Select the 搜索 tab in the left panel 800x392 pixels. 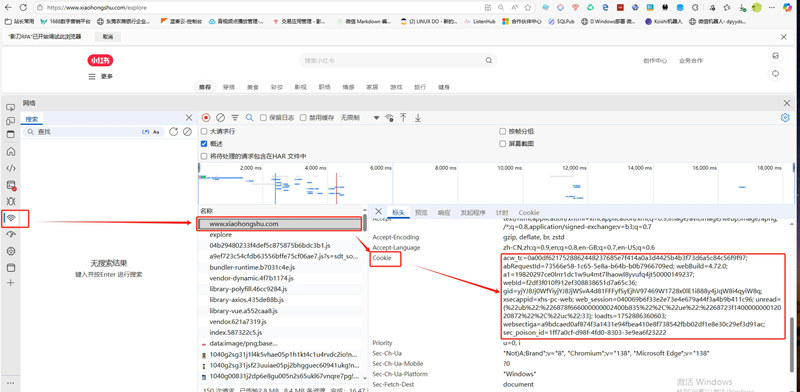(x=32, y=119)
